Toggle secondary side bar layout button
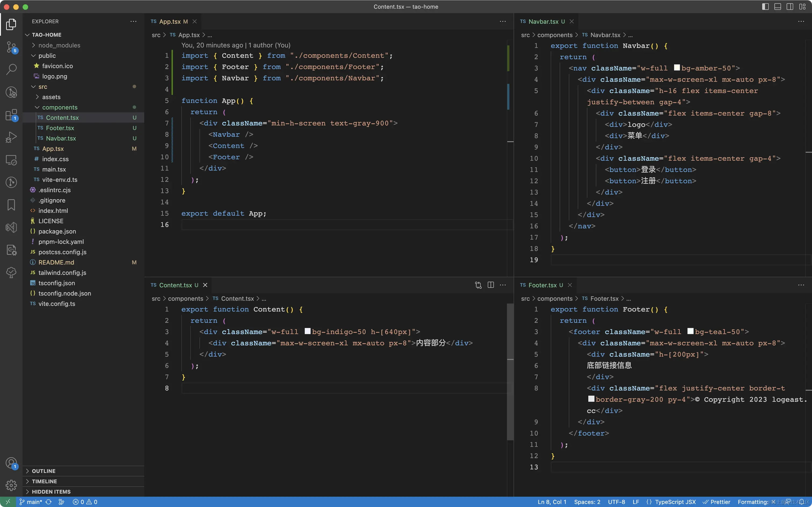This screenshot has height=507, width=812. pyautogui.click(x=790, y=7)
